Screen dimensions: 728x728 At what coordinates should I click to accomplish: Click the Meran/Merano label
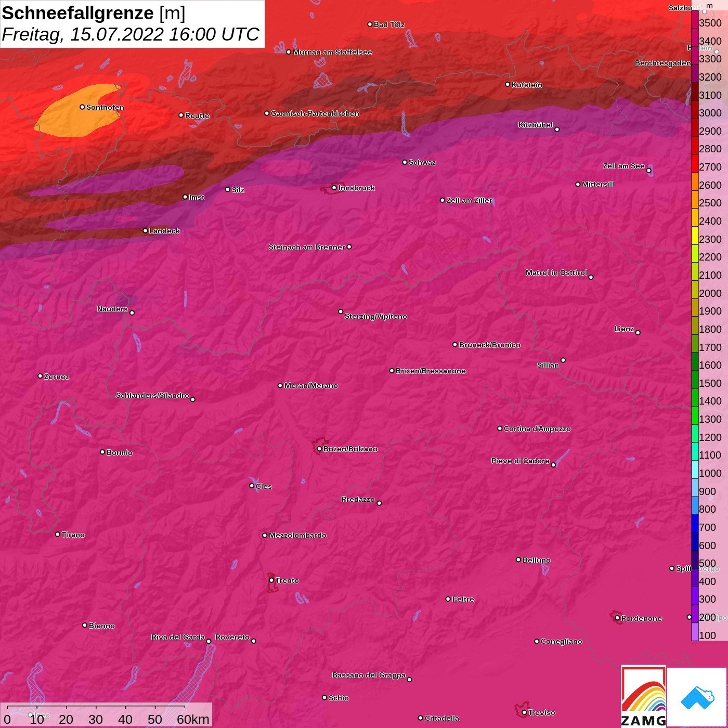(311, 385)
